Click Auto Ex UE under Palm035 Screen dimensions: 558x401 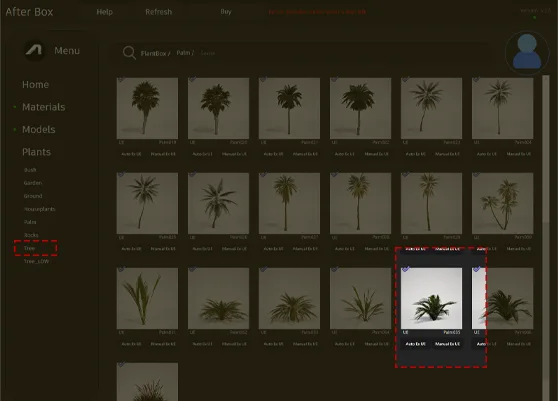pos(415,344)
